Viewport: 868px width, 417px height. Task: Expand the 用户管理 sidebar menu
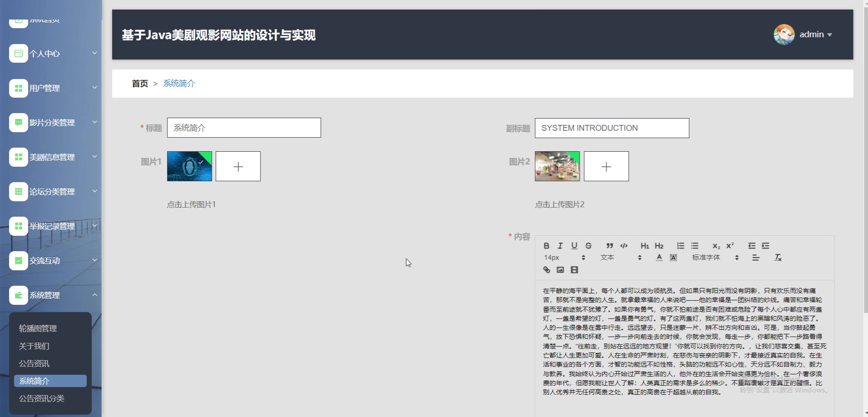click(x=51, y=88)
